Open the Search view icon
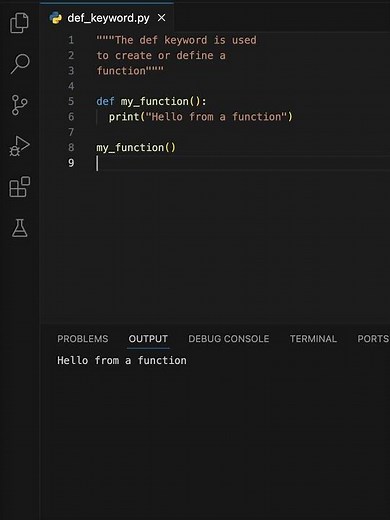The image size is (390, 520). [20, 64]
